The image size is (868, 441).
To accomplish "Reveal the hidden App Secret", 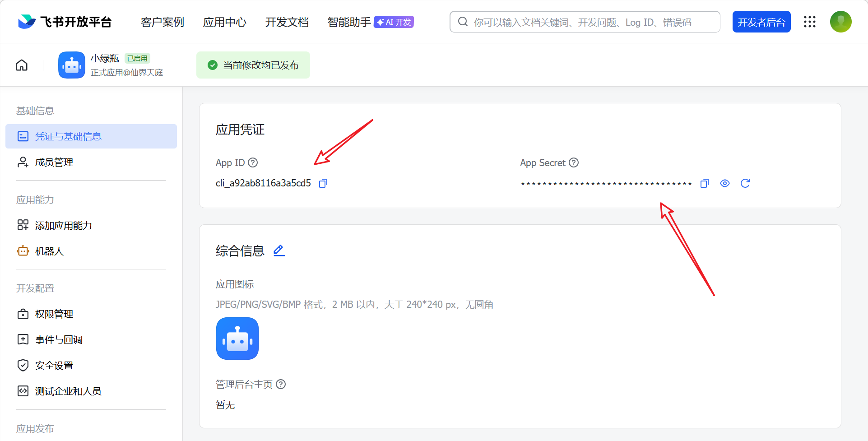I will click(724, 183).
